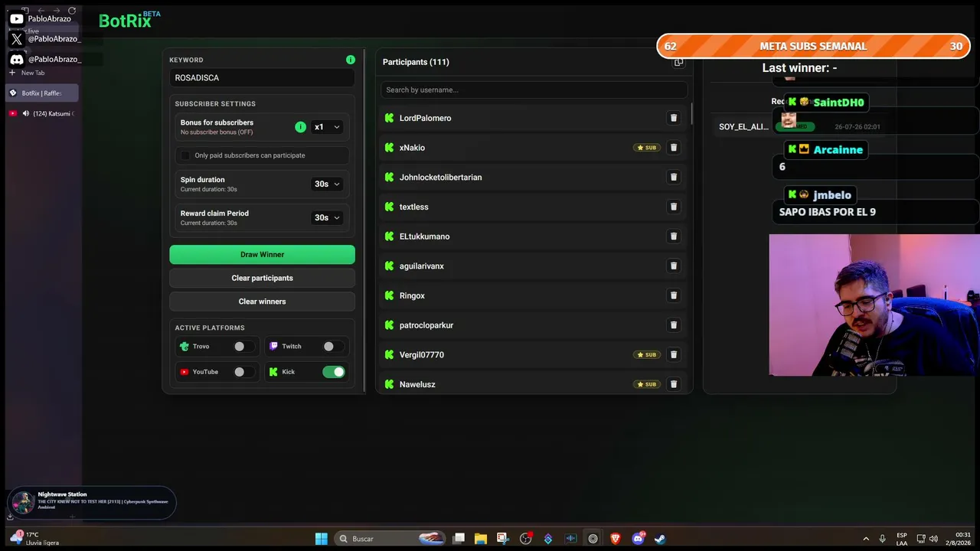This screenshot has height=551, width=980.
Task: Click Last winner label
Action: [x=799, y=68]
